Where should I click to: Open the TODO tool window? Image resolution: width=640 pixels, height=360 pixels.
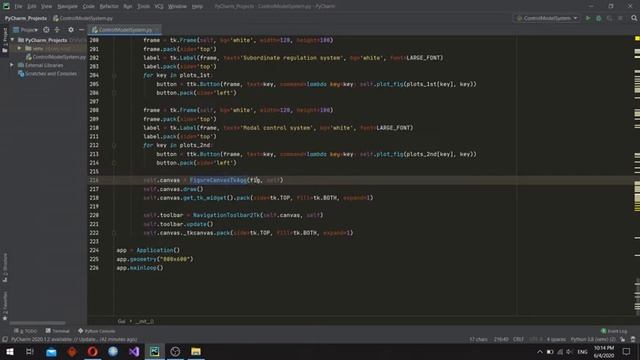point(25,331)
